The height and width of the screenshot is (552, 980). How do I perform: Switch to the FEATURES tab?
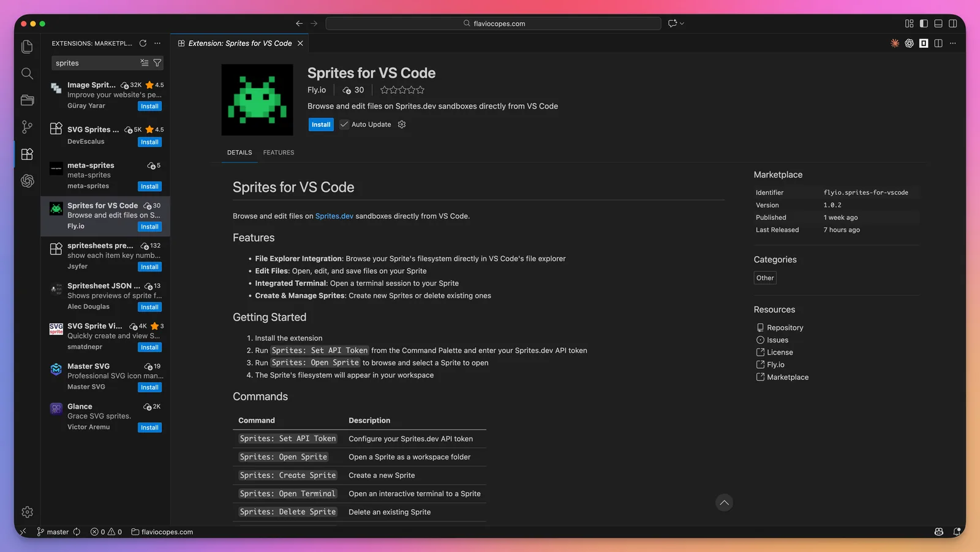click(x=279, y=153)
